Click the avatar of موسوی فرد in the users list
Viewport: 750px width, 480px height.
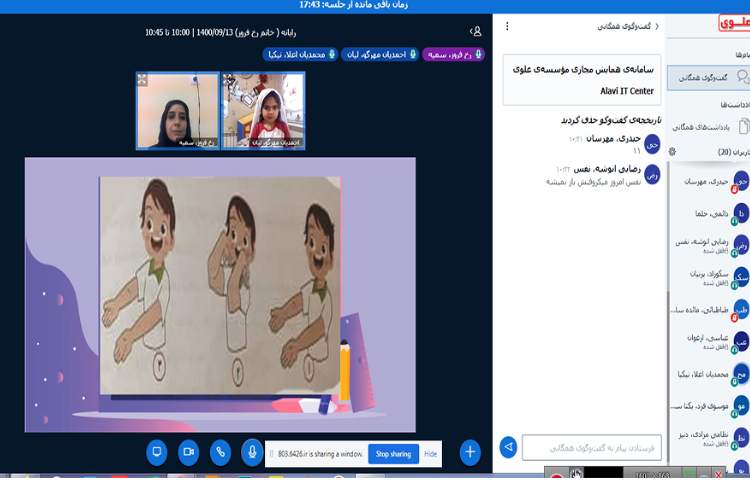click(x=741, y=405)
